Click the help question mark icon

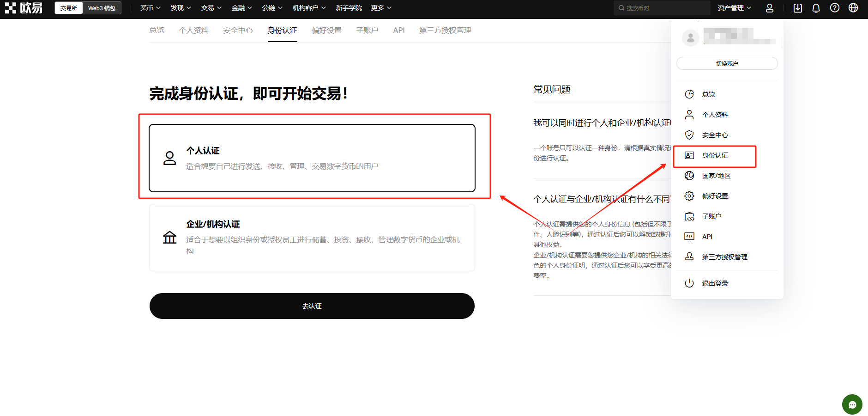834,8
